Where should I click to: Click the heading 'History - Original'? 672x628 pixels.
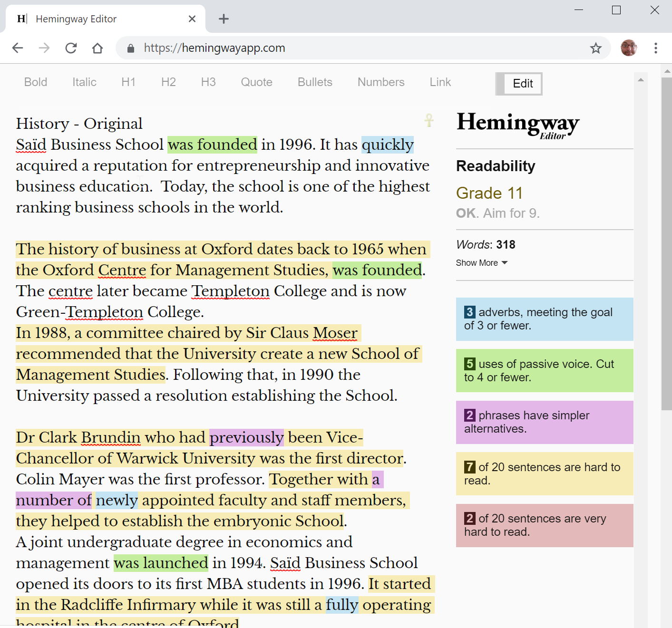tap(79, 124)
